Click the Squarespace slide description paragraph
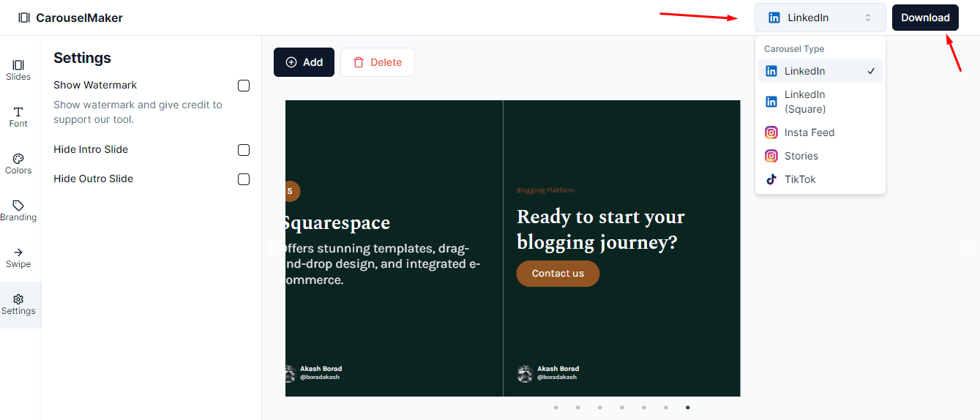Viewport: 980px width, 420px height. point(383,264)
